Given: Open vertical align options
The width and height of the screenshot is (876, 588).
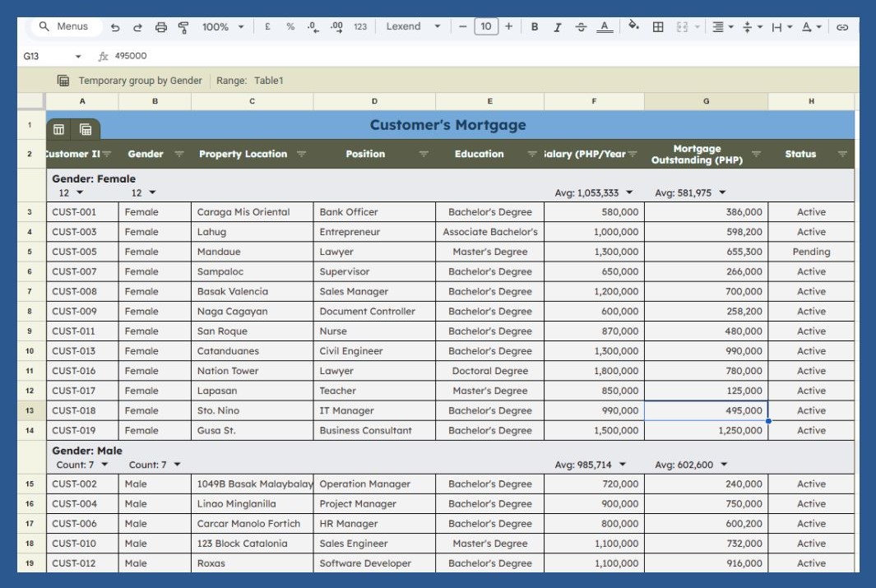Looking at the screenshot, I should click(752, 27).
